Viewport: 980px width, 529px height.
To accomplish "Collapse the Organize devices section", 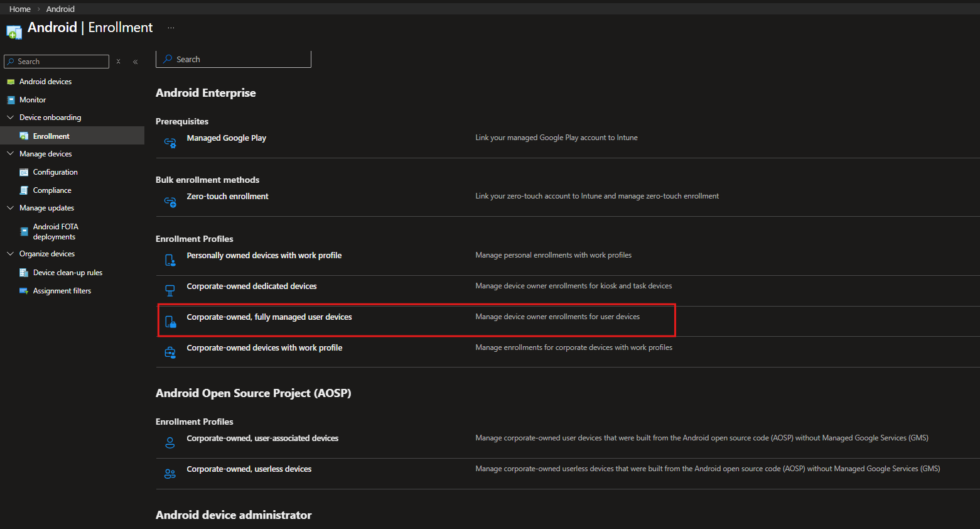I will 10,254.
